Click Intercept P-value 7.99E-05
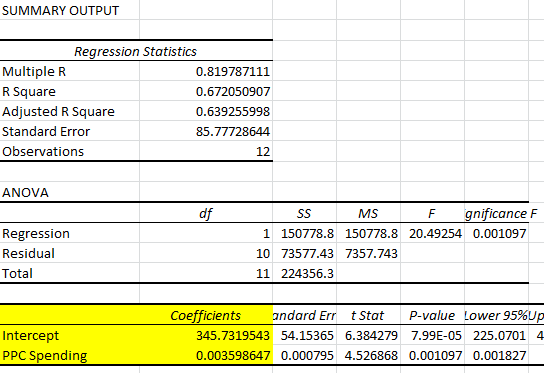544x373 pixels. tap(432, 336)
